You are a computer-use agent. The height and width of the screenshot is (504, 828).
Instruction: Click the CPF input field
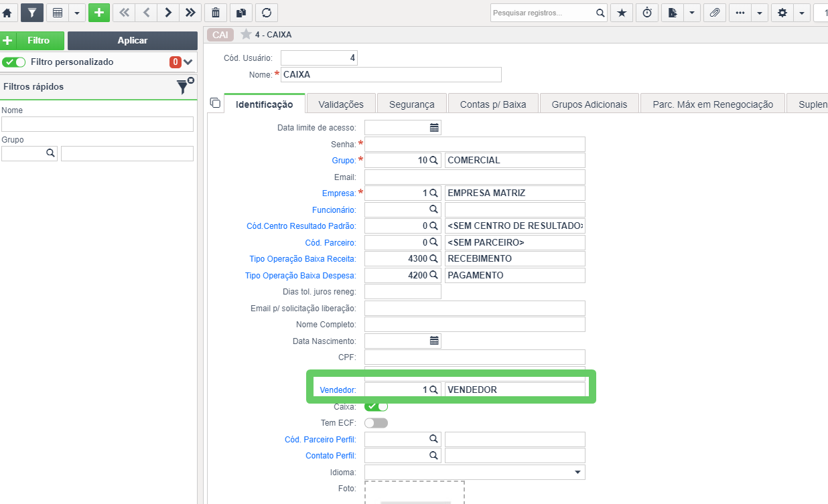(475, 357)
